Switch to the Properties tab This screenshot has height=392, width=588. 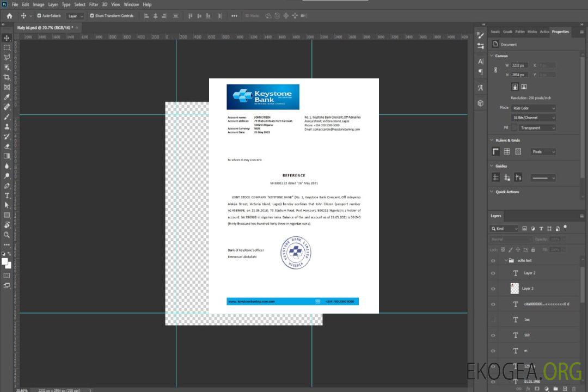tap(560, 32)
